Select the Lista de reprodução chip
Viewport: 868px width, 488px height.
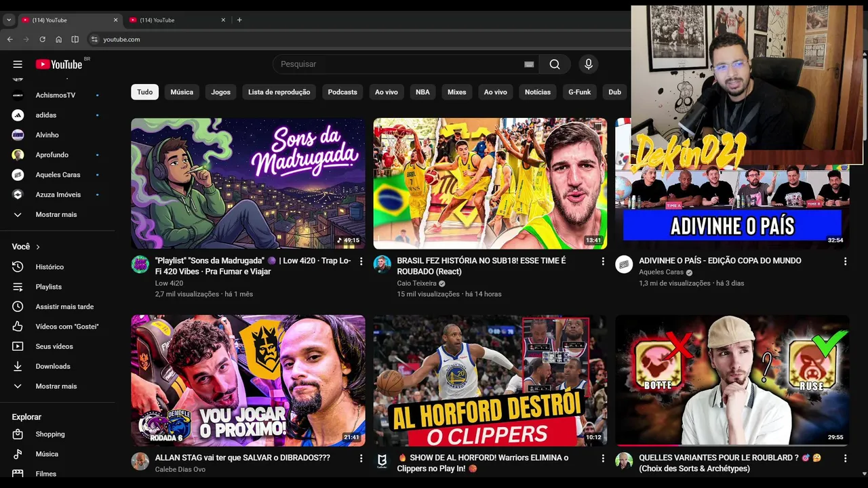click(279, 92)
